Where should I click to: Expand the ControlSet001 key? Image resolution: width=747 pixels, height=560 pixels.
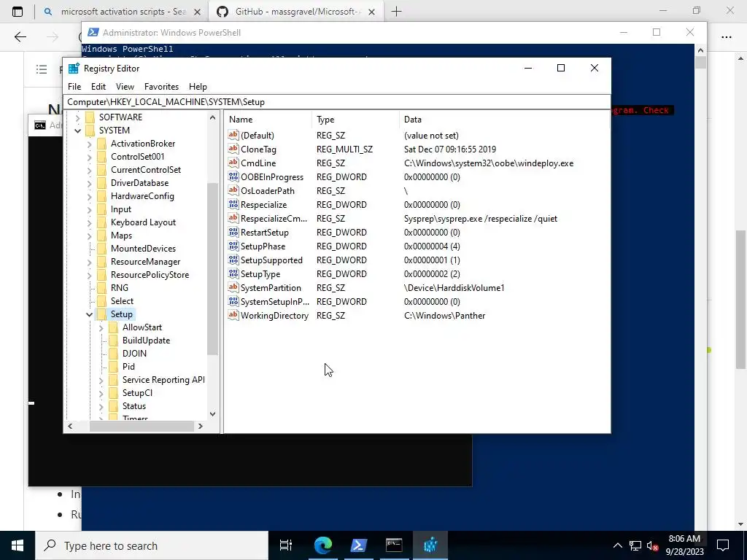pos(89,157)
